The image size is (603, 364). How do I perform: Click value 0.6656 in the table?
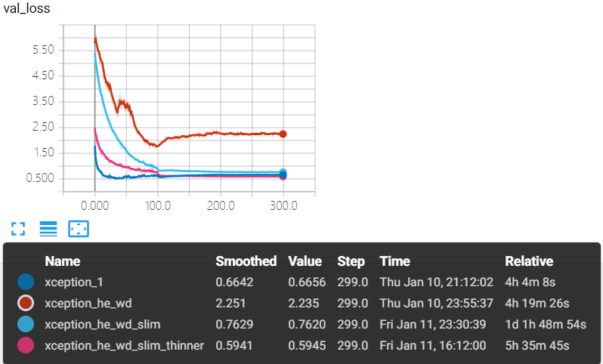tap(307, 282)
